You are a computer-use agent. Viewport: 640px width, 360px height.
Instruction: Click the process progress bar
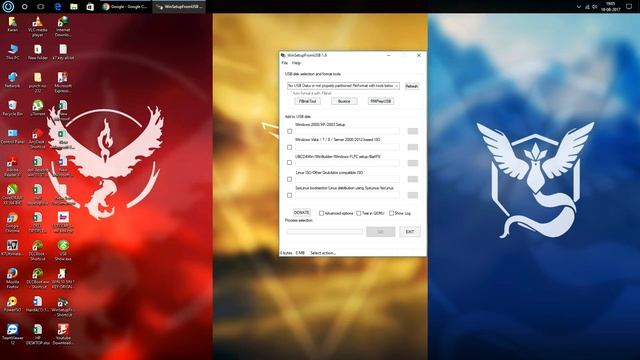324,232
